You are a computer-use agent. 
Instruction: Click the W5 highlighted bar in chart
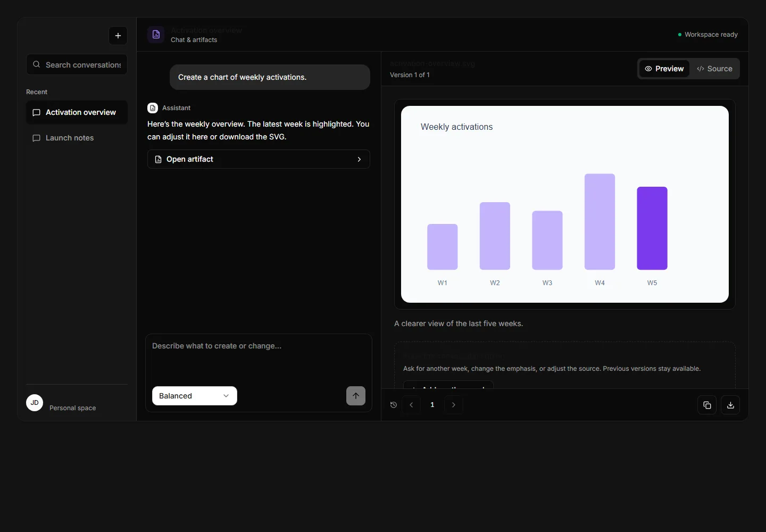tap(652, 228)
